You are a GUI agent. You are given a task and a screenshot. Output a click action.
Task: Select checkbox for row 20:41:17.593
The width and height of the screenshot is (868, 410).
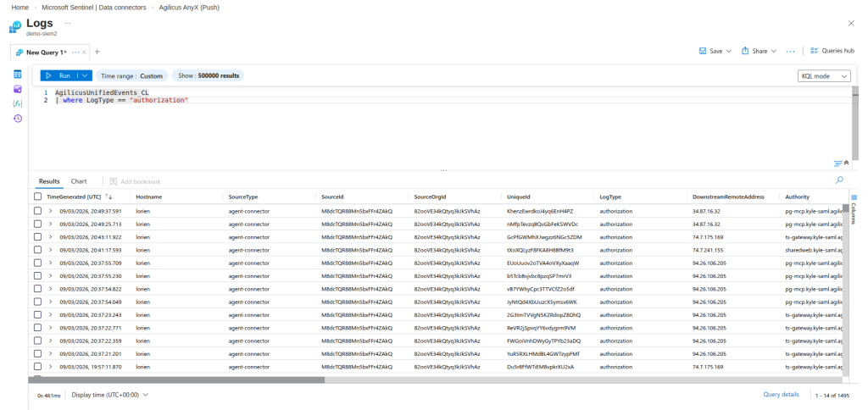(x=37, y=250)
